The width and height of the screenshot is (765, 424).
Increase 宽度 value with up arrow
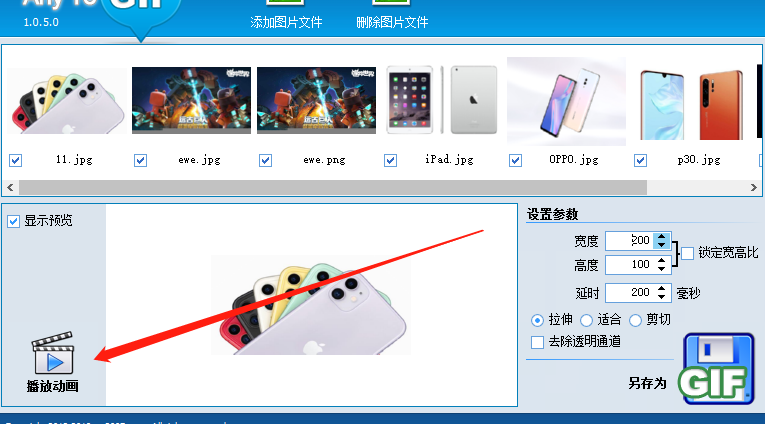point(662,236)
